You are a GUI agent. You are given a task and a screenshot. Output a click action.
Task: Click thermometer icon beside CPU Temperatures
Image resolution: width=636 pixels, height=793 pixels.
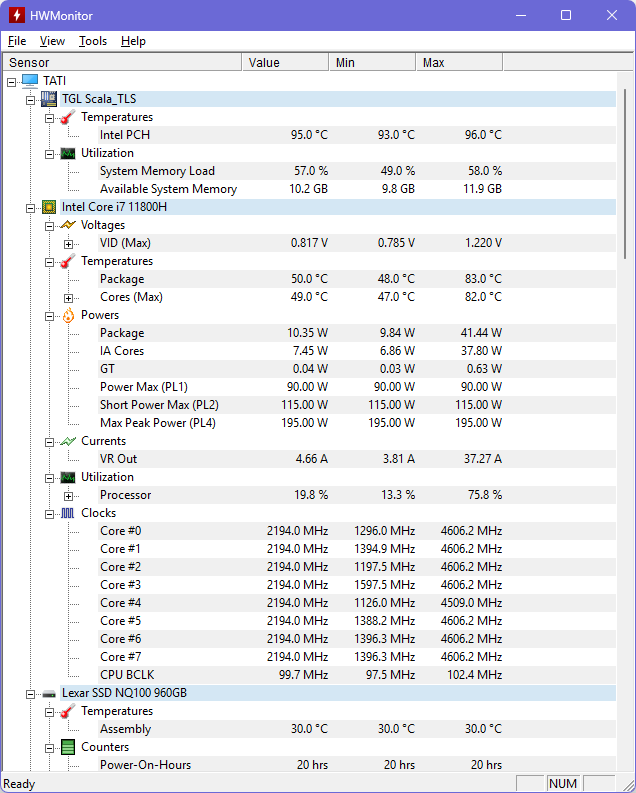68,261
